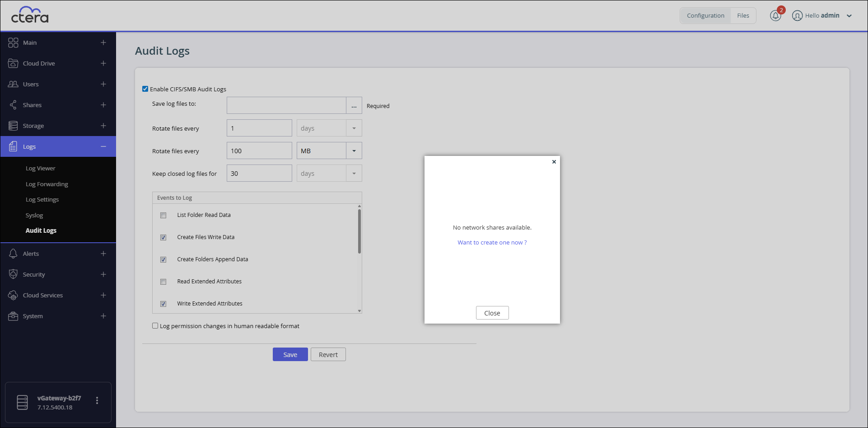Click the Close button in popup
The image size is (868, 428).
(492, 313)
